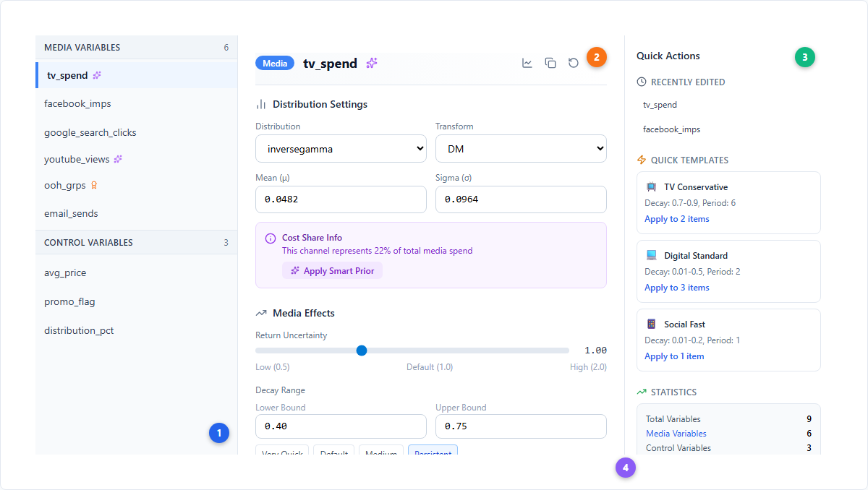
Task: Click the Return Uncertainty slider handle
Action: 362,351
